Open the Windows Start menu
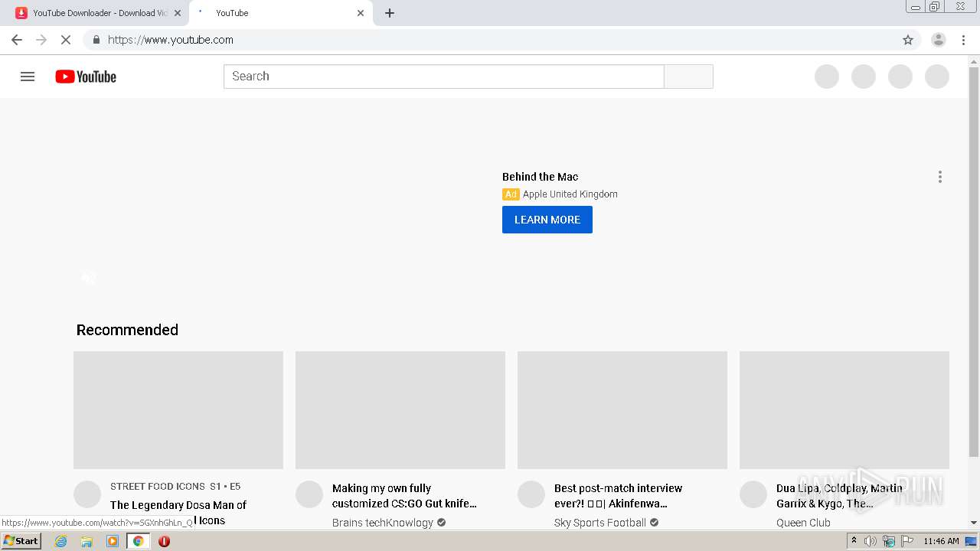The width and height of the screenshot is (980, 551). tap(21, 541)
